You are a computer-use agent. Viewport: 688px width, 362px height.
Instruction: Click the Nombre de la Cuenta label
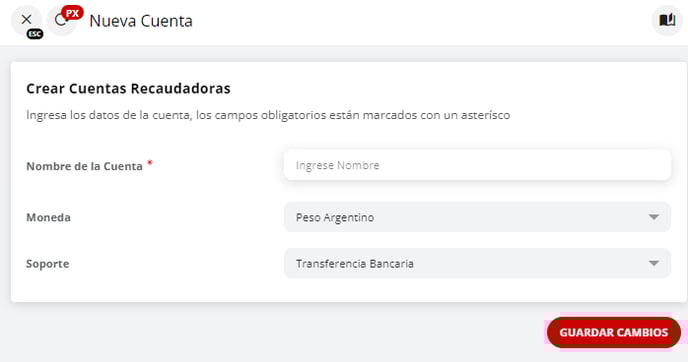84,166
